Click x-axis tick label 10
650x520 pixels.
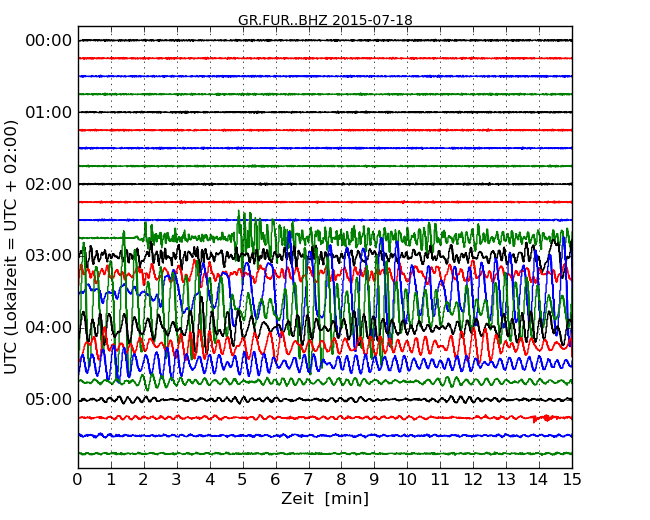click(407, 479)
